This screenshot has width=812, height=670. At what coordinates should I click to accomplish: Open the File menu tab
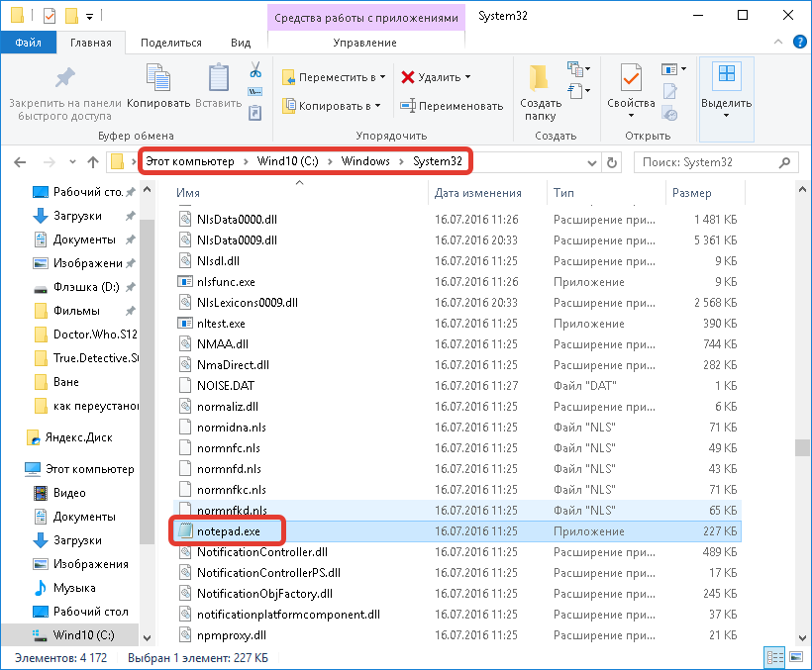click(x=28, y=43)
